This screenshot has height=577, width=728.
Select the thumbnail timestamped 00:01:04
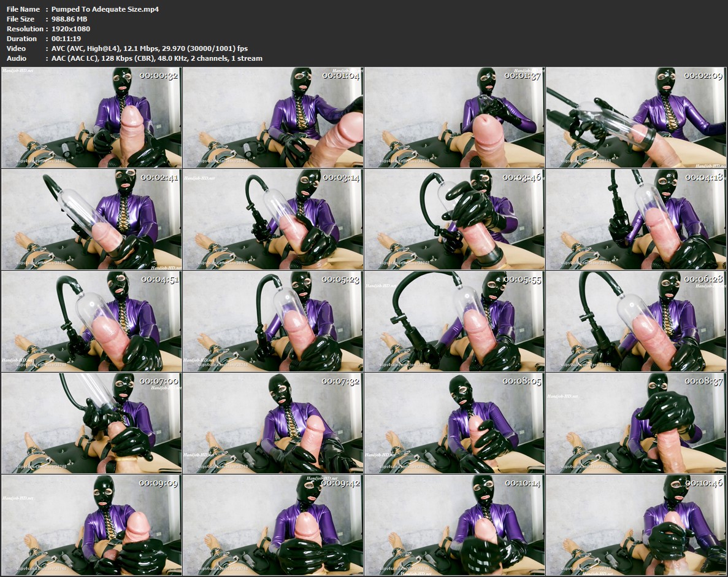(x=273, y=117)
